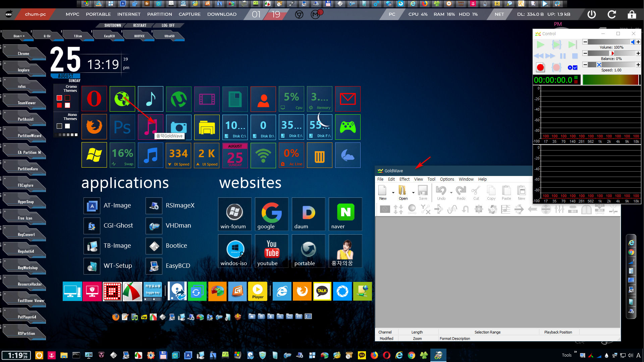Click the Fast forward button in Control window
Viewport: 644px width, 362px height.
550,56
